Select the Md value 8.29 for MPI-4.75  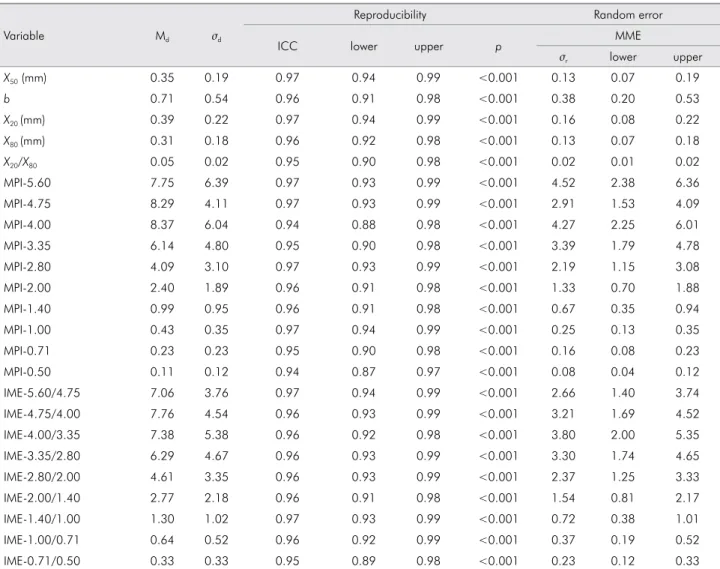162,204
